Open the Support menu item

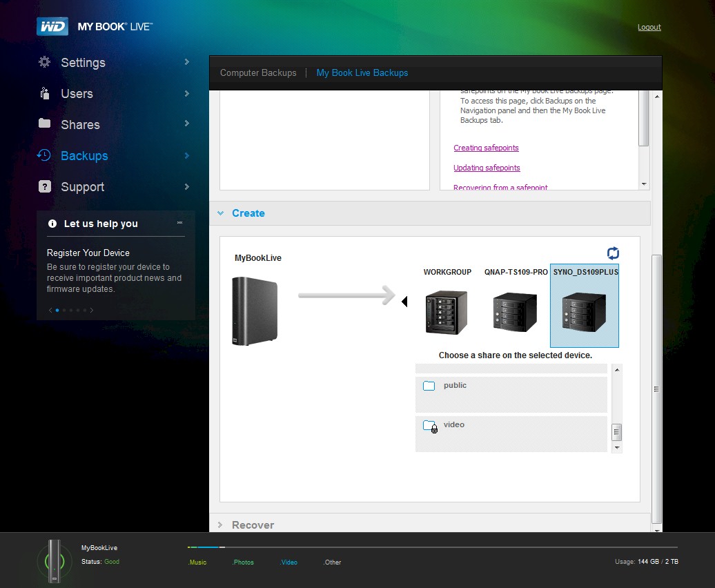[83, 186]
